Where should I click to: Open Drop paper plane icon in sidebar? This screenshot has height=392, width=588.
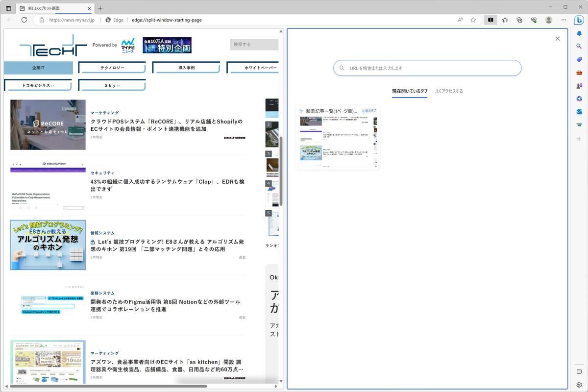click(x=579, y=125)
